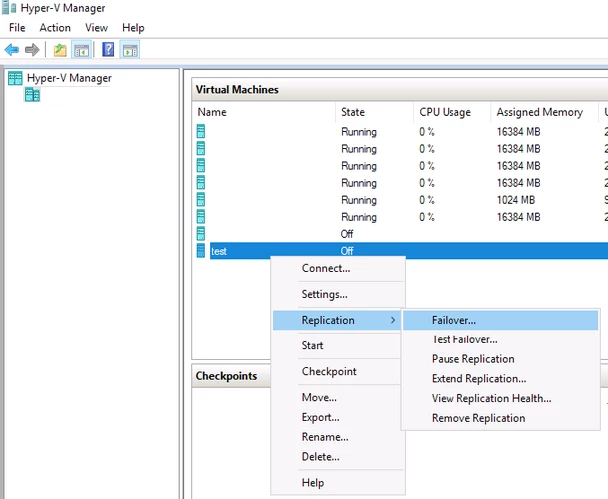Image resolution: width=608 pixels, height=499 pixels.
Task: Toggle the Show/Hide Console Tree icon
Action: pyautogui.click(x=81, y=50)
